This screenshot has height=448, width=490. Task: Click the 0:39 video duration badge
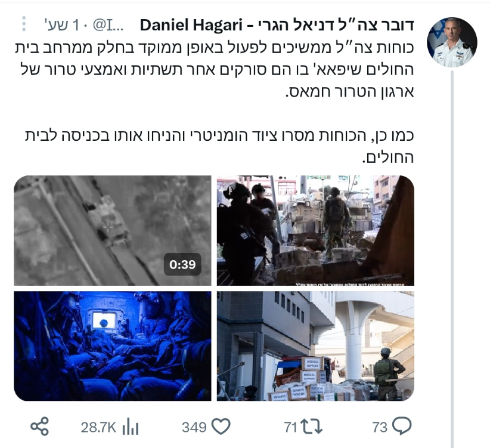click(x=182, y=264)
